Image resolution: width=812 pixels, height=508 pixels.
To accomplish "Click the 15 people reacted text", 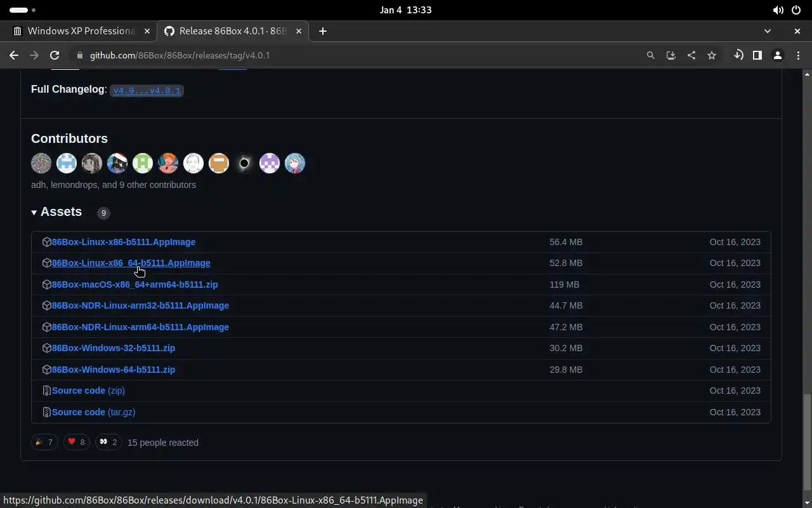I will (x=163, y=443).
